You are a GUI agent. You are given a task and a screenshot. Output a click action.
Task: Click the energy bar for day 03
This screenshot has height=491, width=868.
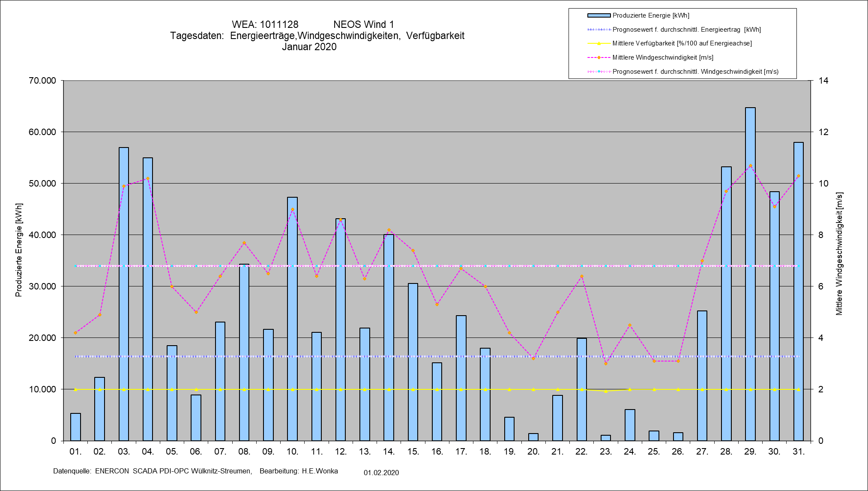click(x=124, y=294)
